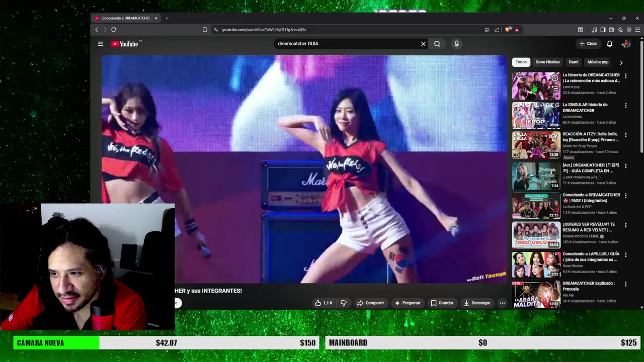Click the Compartir button
Screen dimensions: 644x362
[371, 303]
